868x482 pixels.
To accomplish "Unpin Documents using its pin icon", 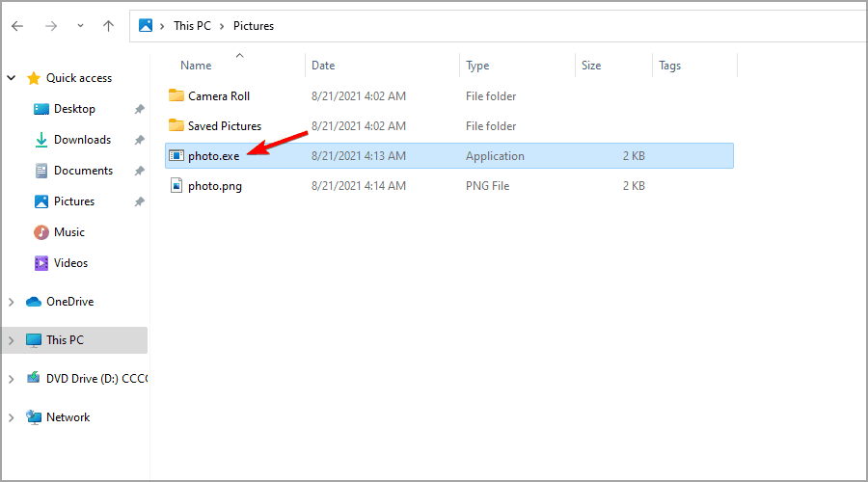I will click(x=140, y=171).
